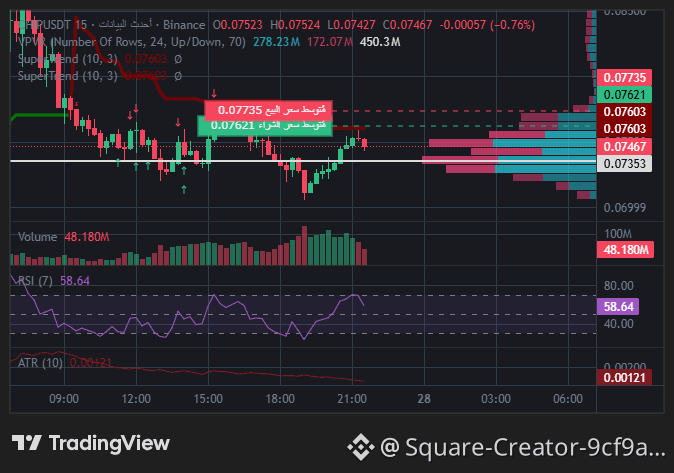Select the Volume indicator legend label
Image resolution: width=674 pixels, height=473 pixels.
[37, 237]
